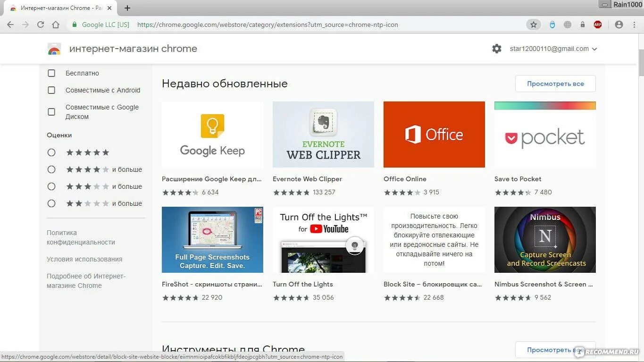
Task: Reload the page with the refresh icon
Action: click(x=41, y=25)
